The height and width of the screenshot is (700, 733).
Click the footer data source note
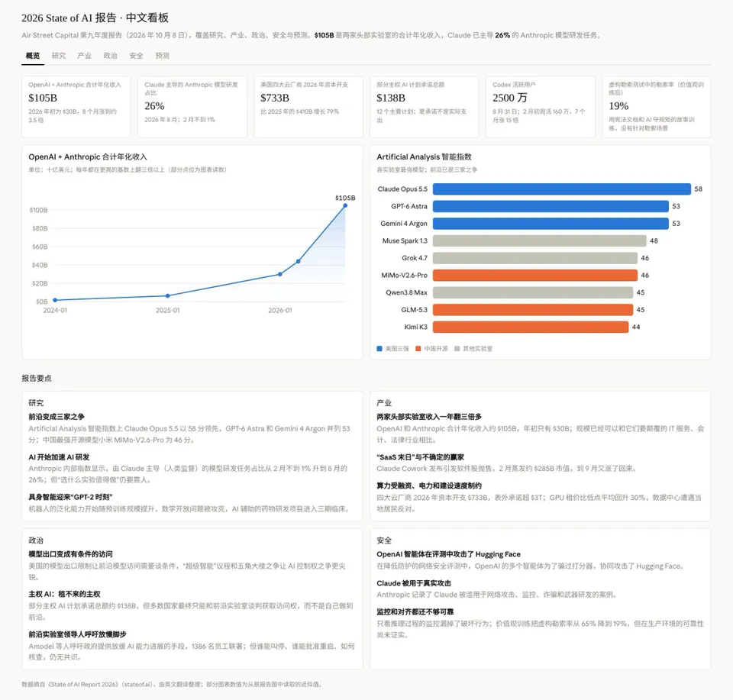click(x=172, y=685)
